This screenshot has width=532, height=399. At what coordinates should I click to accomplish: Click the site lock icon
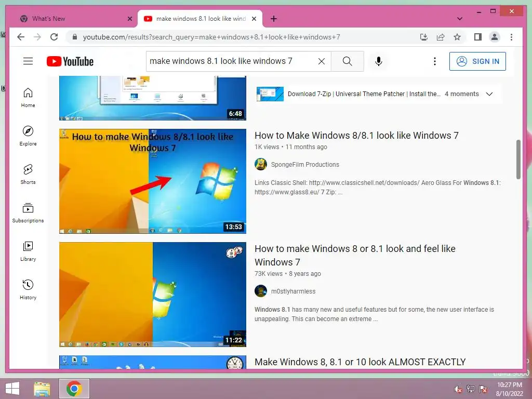click(x=75, y=37)
